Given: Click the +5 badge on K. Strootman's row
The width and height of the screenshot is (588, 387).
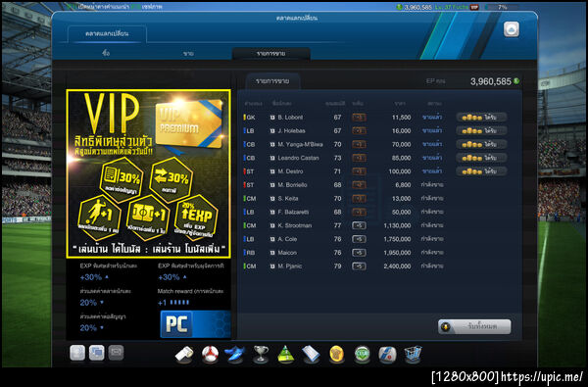Looking at the screenshot, I should pos(359,225).
